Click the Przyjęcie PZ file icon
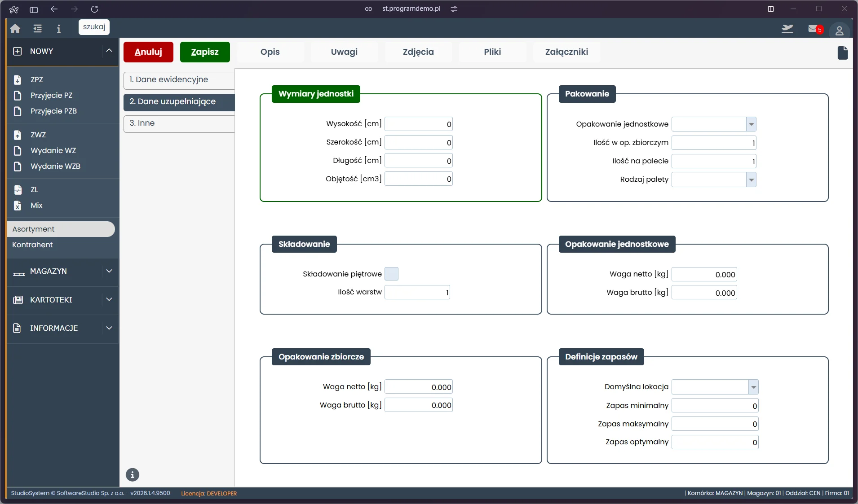This screenshot has height=504, width=858. (x=18, y=95)
